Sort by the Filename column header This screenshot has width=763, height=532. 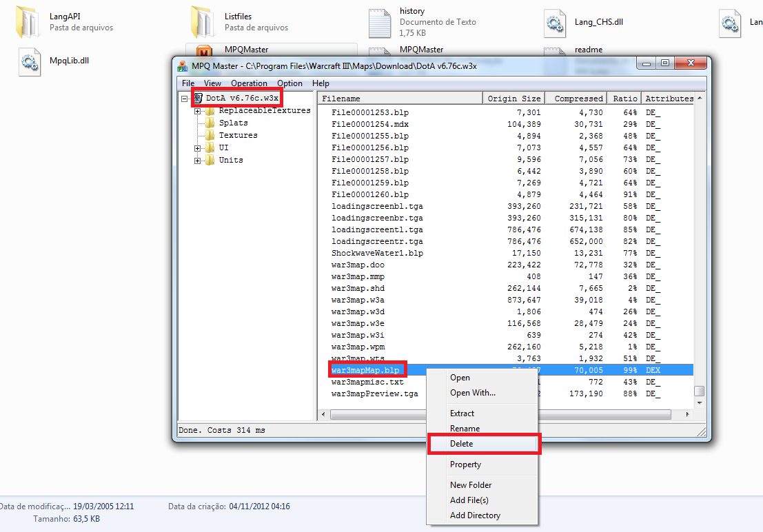coord(400,99)
